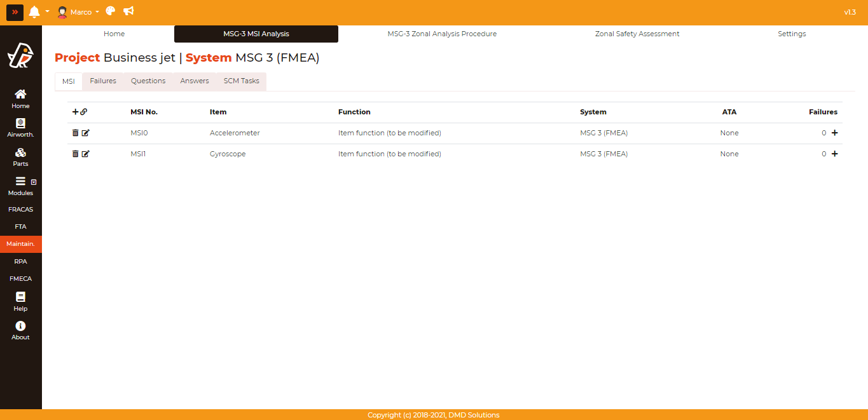The width and height of the screenshot is (868, 420).
Task: Delete the Accelerometer MSI0 row
Action: pos(75,133)
